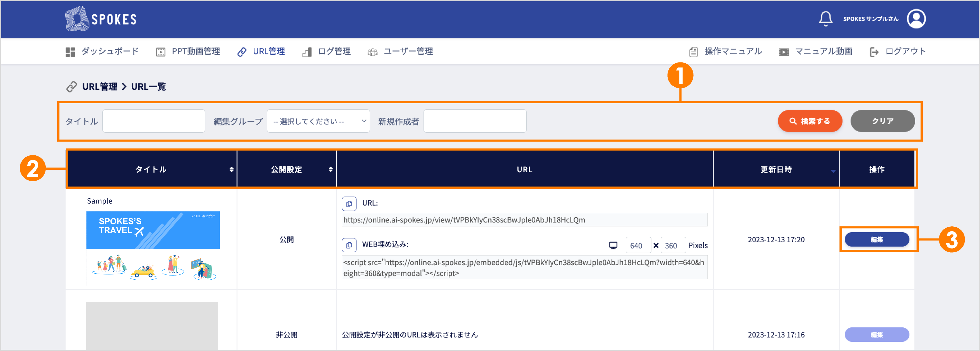The image size is (980, 351).
Task: Click the breadcrumb link chain icon
Action: point(72,87)
